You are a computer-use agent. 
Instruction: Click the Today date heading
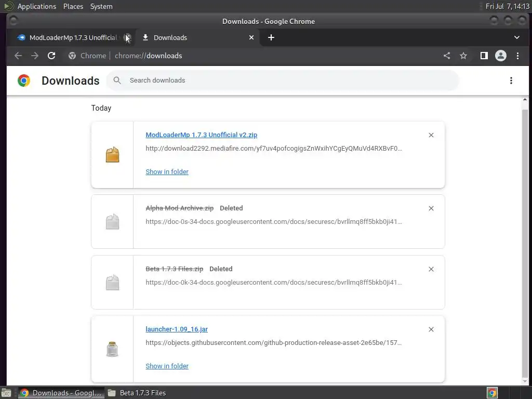click(x=101, y=108)
